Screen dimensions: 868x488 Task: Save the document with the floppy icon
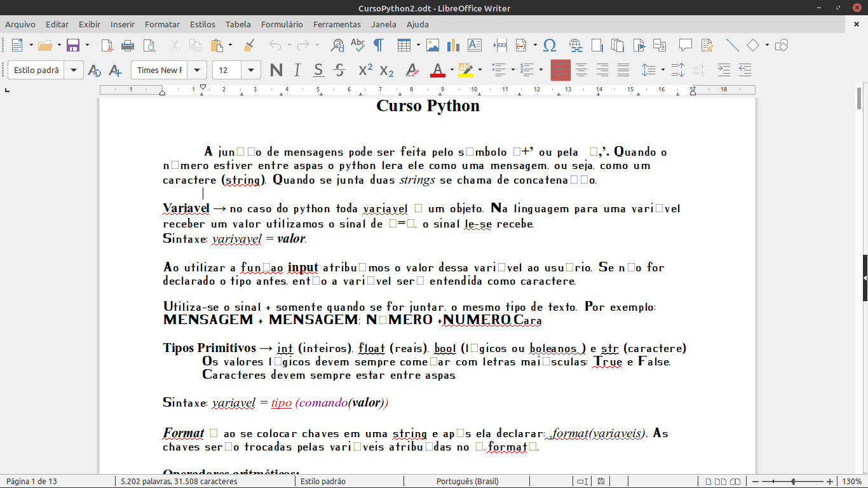pos(73,45)
